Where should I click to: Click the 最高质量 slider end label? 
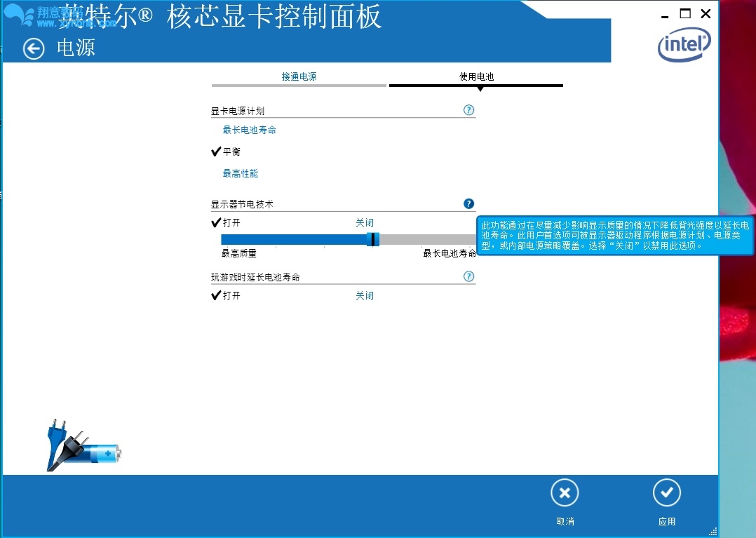tap(239, 253)
